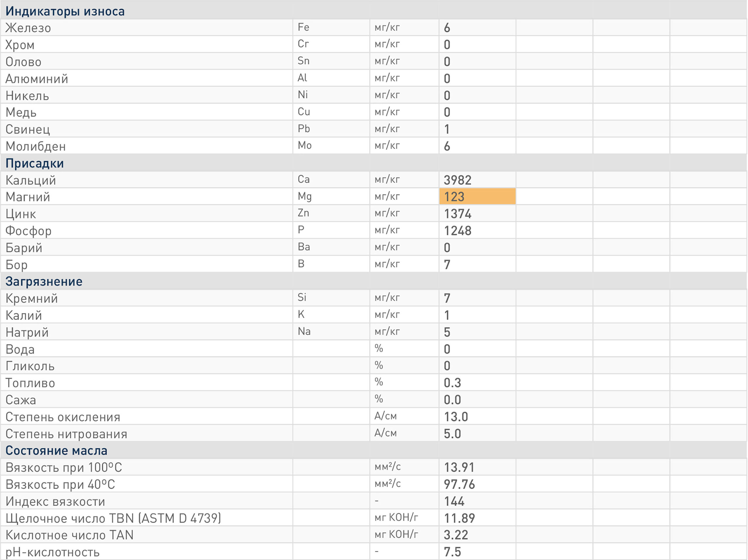
Task: Select the 'Индекс вязкости' row label
Action: (55, 501)
